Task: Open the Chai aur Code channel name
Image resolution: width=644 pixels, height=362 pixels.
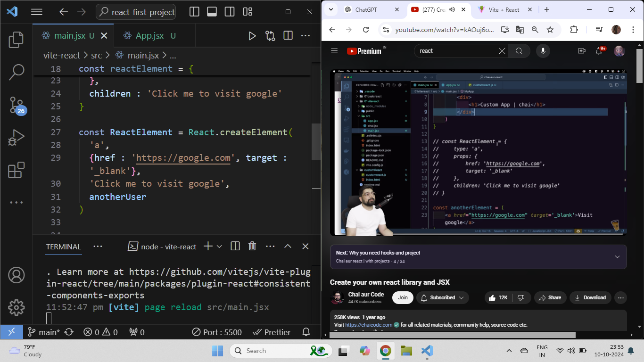Action: 366,295
